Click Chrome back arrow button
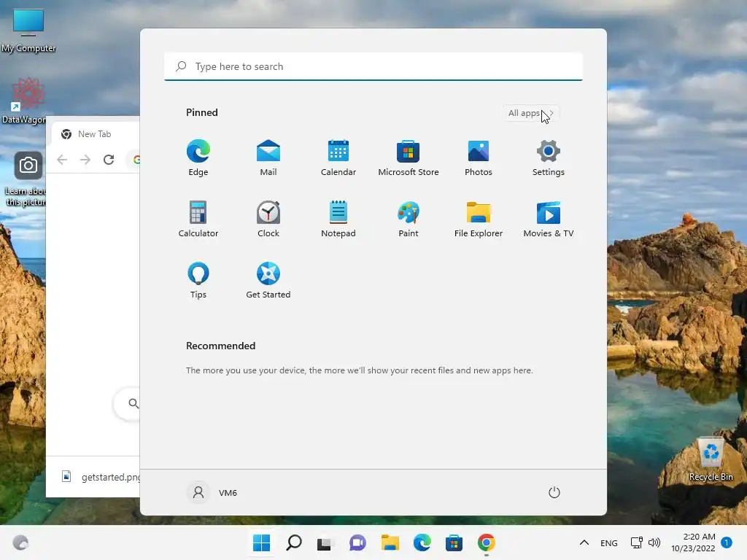Image resolution: width=747 pixels, height=560 pixels. point(62,160)
